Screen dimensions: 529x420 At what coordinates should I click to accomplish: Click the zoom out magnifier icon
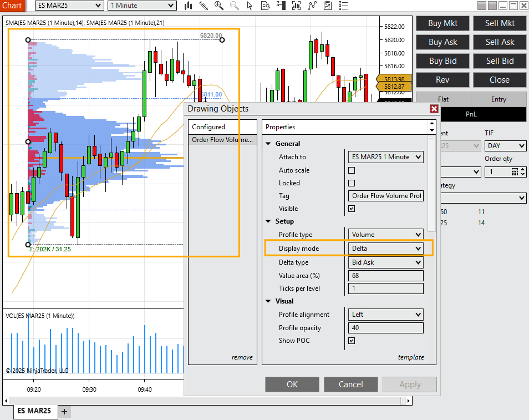click(235, 6)
